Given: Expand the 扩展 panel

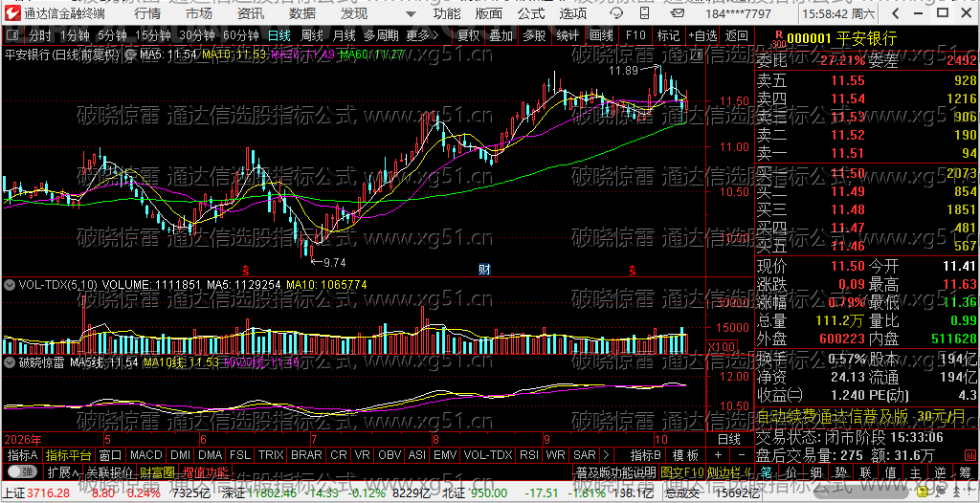Looking at the screenshot, I should (x=63, y=470).
